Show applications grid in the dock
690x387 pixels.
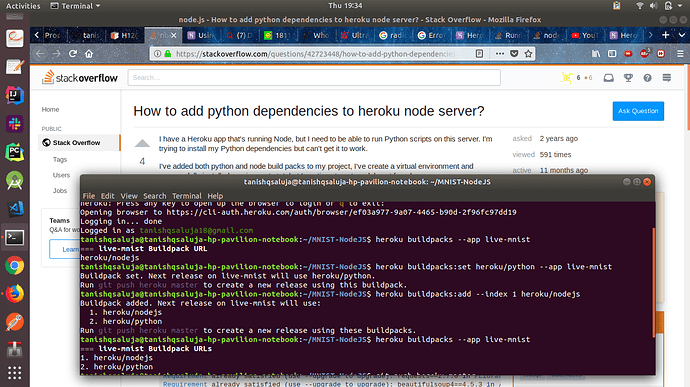pos(15,373)
